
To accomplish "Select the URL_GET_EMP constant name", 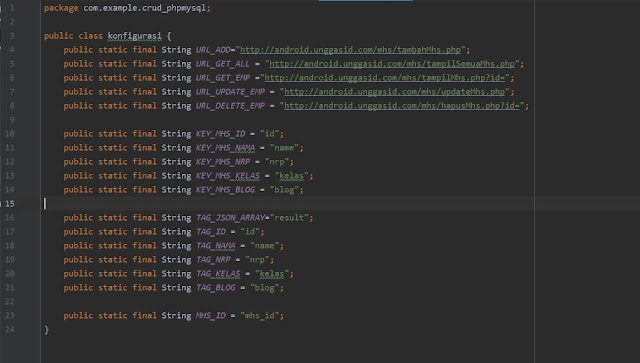I will pos(223,78).
